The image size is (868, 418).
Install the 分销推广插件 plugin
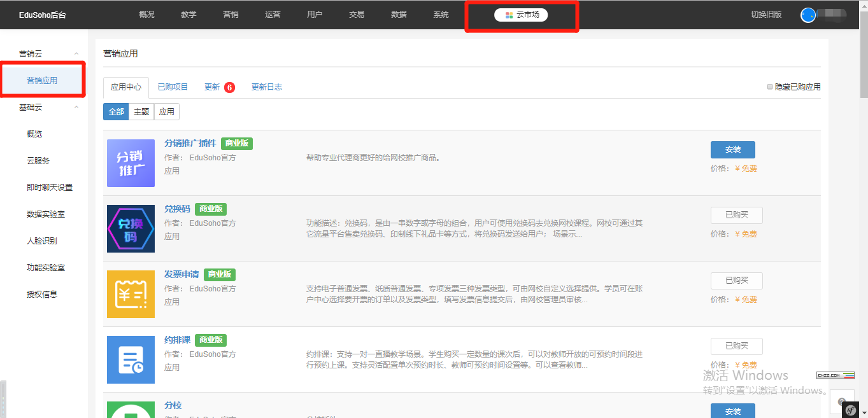coord(732,150)
